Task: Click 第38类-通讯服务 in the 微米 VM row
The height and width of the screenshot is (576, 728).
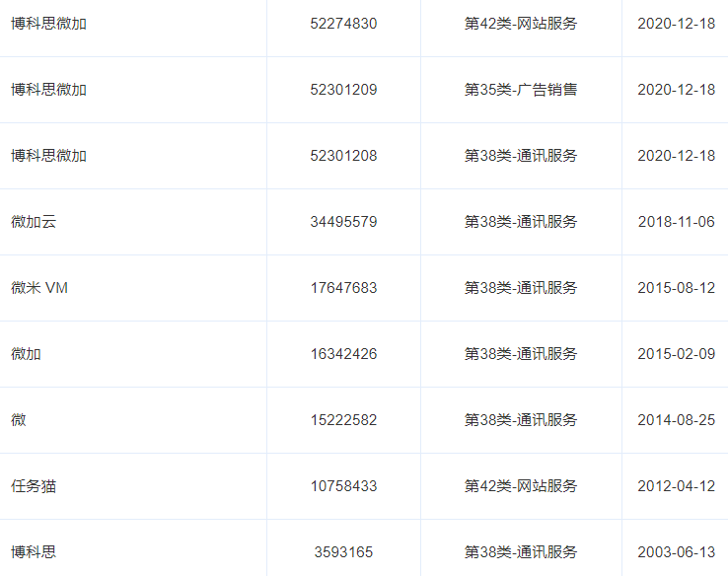Action: [521, 288]
